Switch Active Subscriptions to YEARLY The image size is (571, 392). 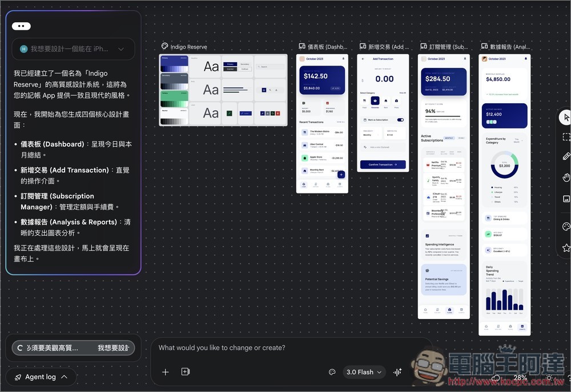461,138
